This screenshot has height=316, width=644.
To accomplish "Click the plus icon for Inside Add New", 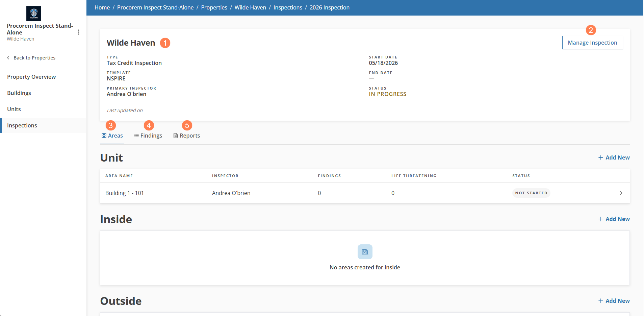I will pyautogui.click(x=601, y=219).
